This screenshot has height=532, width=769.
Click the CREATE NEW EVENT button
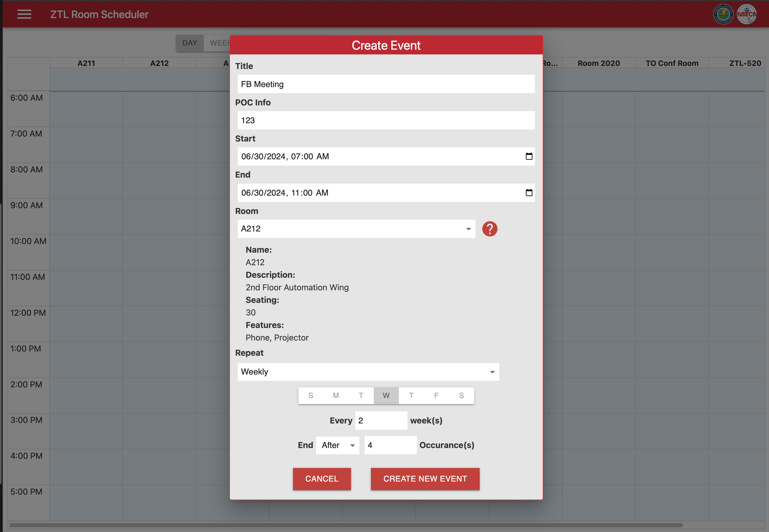425,478
